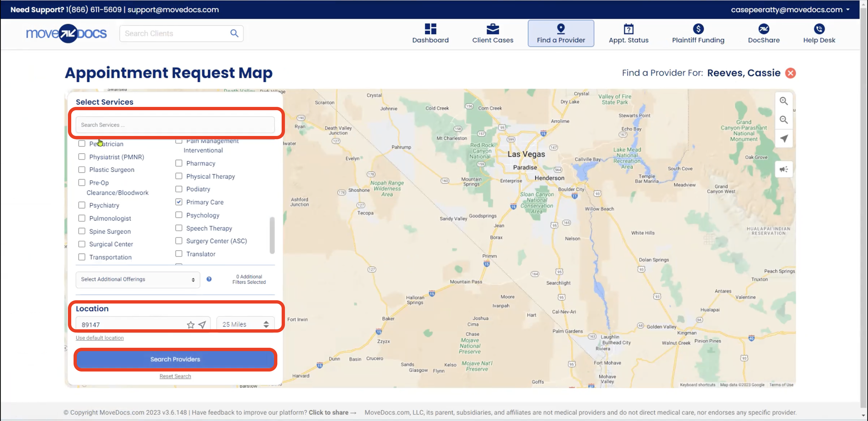Adjust the 25 Miles radius selector

(245, 324)
